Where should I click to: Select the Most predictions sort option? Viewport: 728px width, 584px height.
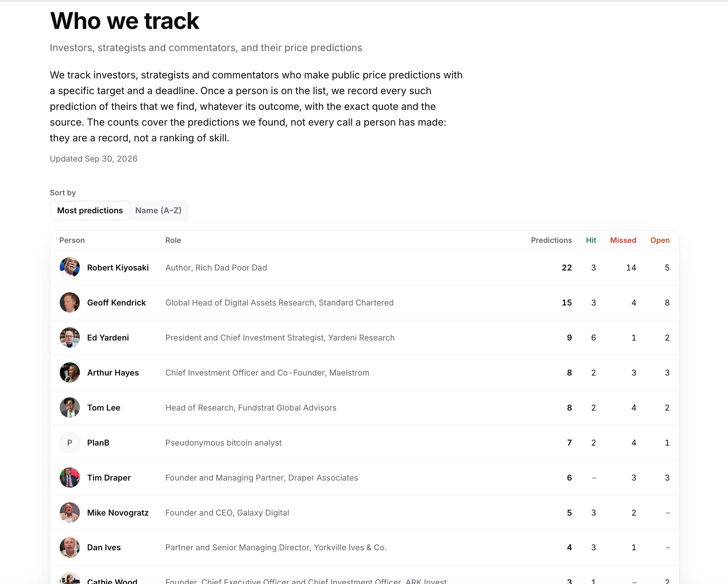[x=90, y=210]
